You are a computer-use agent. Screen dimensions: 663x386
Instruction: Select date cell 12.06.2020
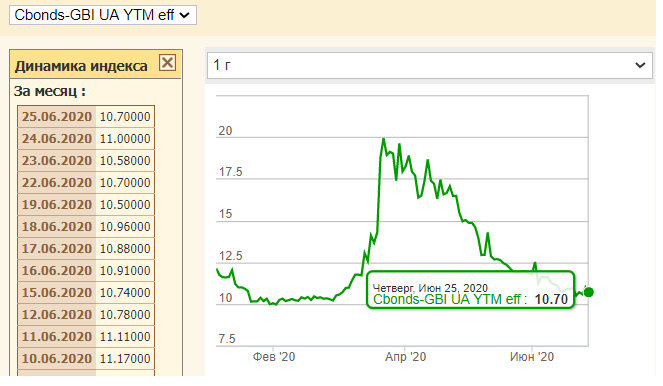coord(57,315)
